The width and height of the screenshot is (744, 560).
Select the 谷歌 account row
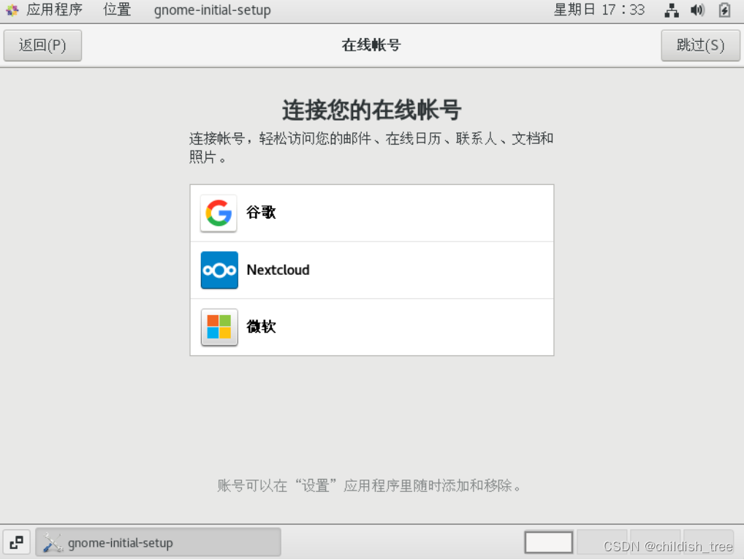pos(372,213)
